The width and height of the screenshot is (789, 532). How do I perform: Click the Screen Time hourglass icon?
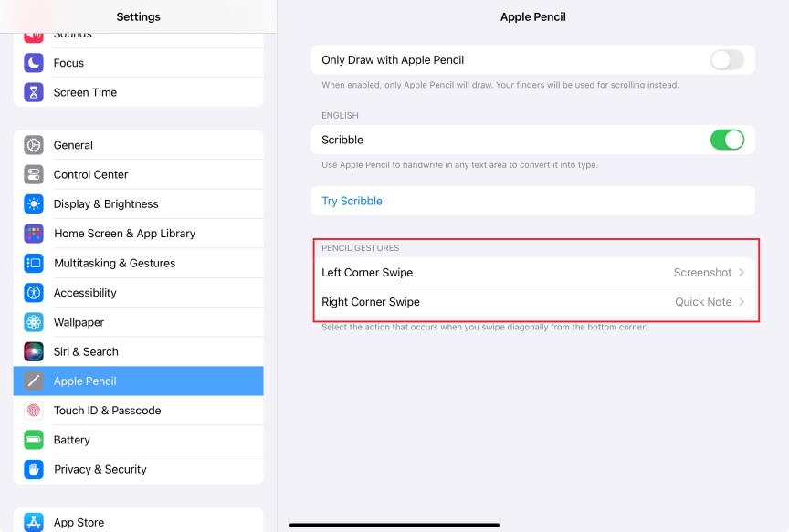tap(34, 92)
